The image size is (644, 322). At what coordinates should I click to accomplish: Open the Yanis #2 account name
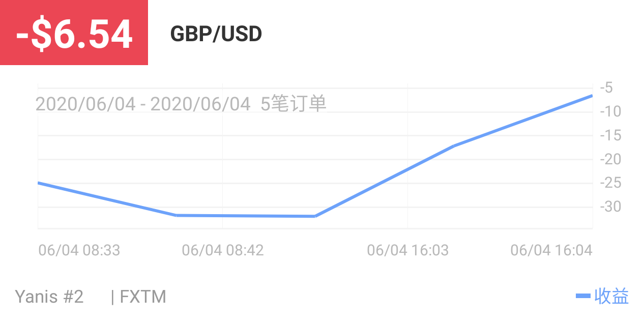(x=49, y=297)
